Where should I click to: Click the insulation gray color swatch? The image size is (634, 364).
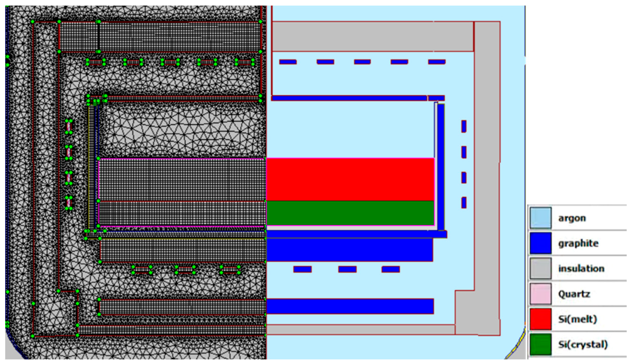click(x=540, y=268)
